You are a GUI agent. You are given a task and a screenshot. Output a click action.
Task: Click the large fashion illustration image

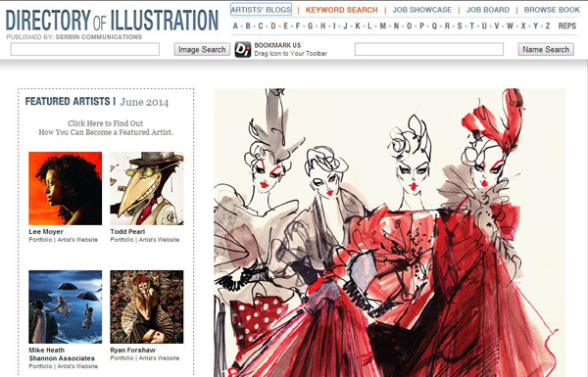[389, 233]
